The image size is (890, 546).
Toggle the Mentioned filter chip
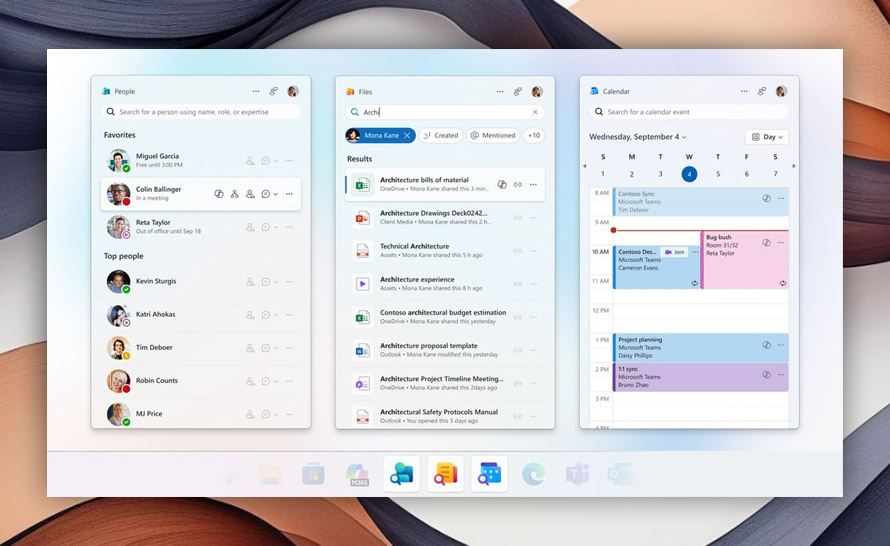[494, 135]
